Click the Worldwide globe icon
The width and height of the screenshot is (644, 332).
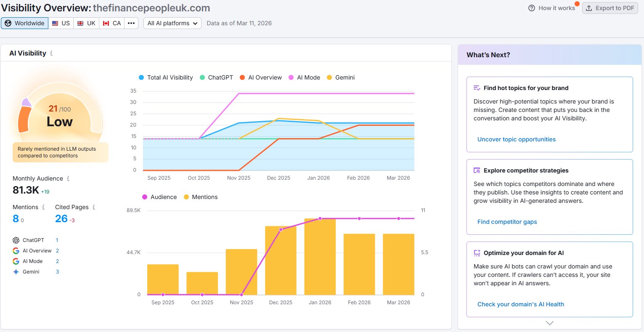tap(8, 23)
